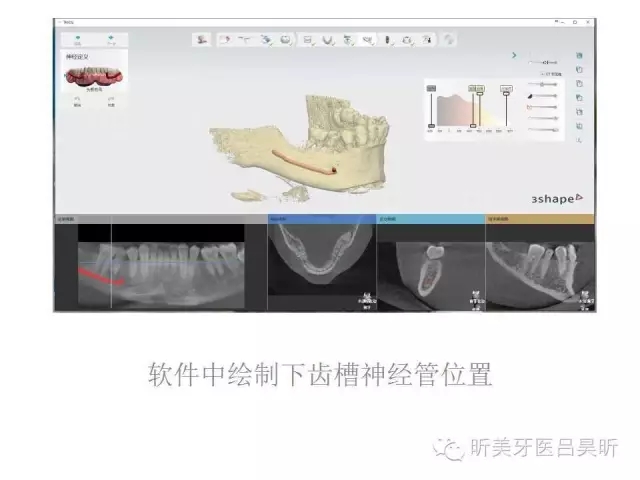The width and height of the screenshot is (640, 480).
Task: Collapse the visualization panel with the teal chevron
Action: click(x=514, y=57)
